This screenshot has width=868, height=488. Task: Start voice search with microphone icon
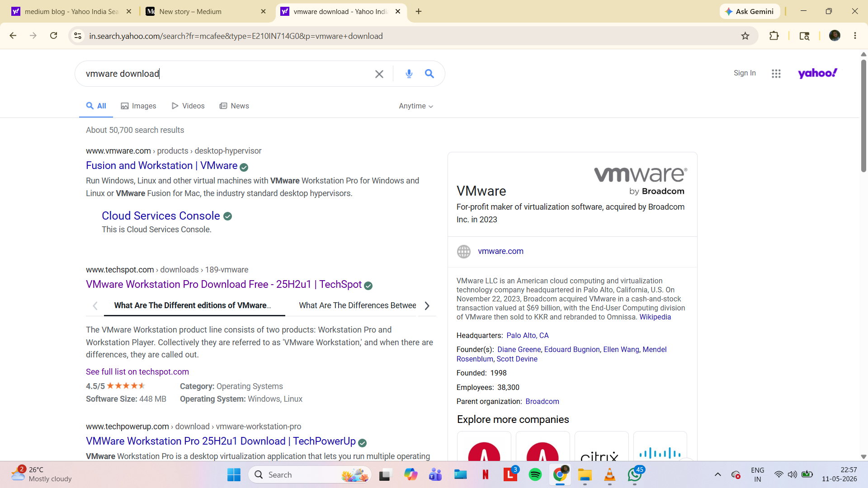click(x=409, y=74)
